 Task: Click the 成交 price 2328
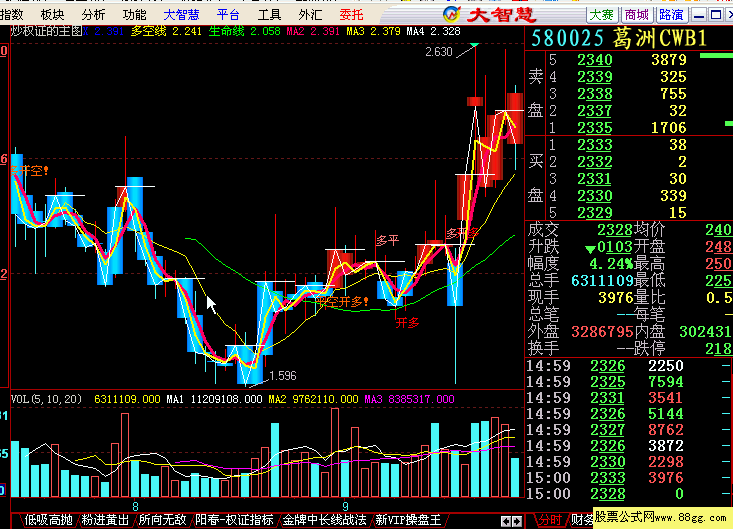click(615, 230)
